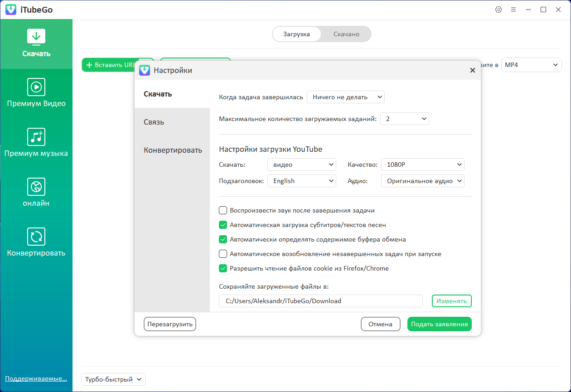The height and width of the screenshot is (392, 571).
Task: Uncheck reading cookies from Firefox/Chrome
Action: [x=223, y=268]
